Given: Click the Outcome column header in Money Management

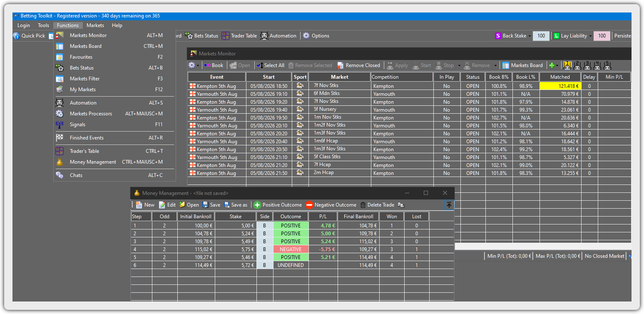Looking at the screenshot, I should pyautogui.click(x=291, y=217).
